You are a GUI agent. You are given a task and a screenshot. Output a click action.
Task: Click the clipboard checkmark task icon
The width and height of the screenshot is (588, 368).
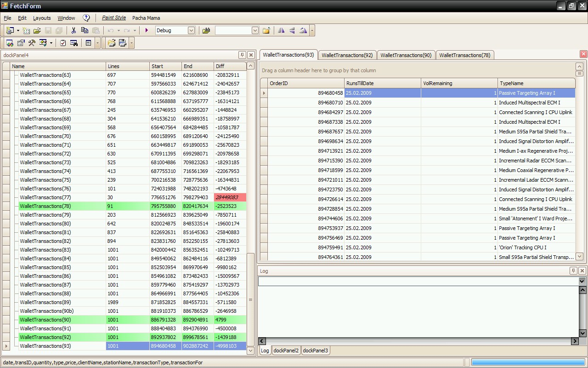pos(63,43)
